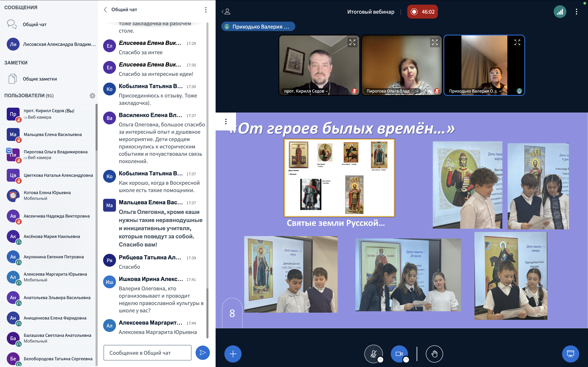
Task: Click the blue plus actions button
Action: click(x=233, y=354)
